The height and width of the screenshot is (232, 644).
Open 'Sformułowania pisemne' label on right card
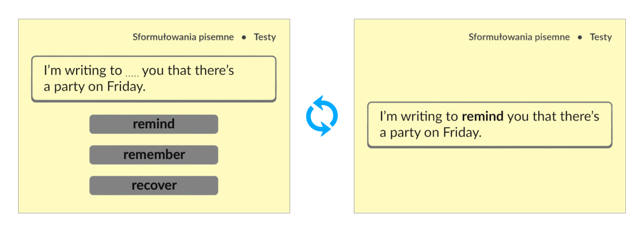(x=519, y=37)
